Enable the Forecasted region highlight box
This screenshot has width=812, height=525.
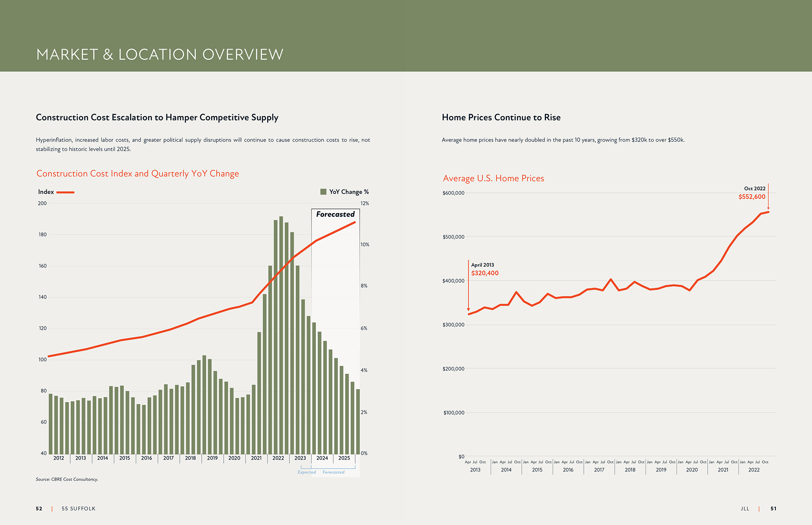[335, 213]
